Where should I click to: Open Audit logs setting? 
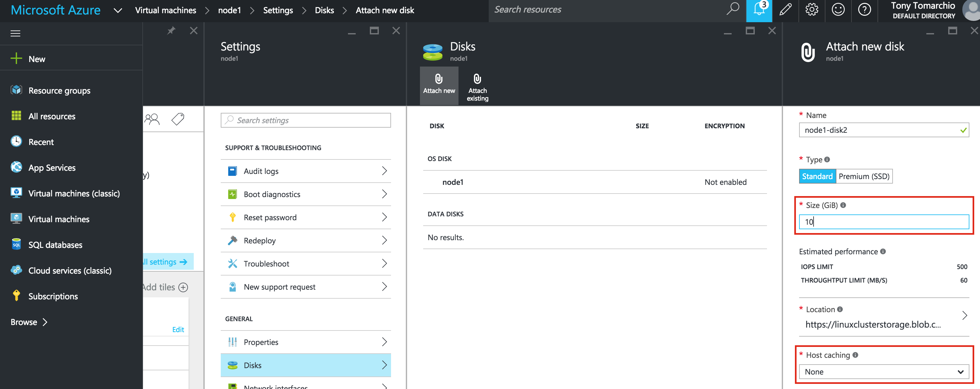(x=306, y=171)
